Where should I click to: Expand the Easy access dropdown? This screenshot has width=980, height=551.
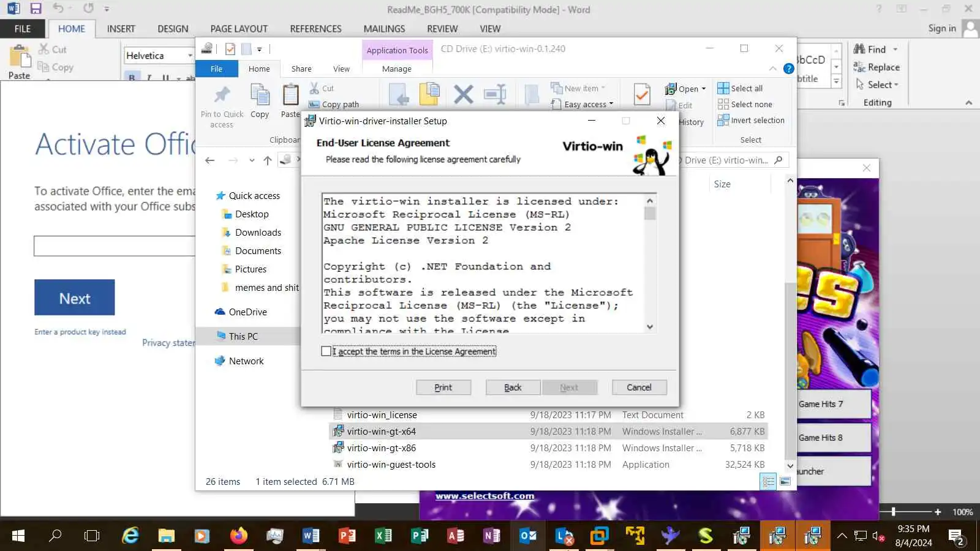(x=582, y=104)
